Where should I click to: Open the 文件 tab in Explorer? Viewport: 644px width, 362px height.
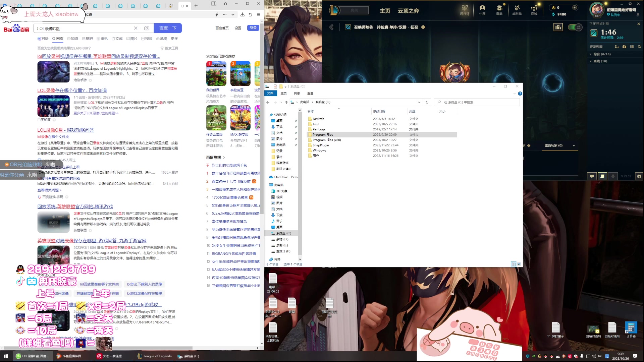click(x=270, y=94)
